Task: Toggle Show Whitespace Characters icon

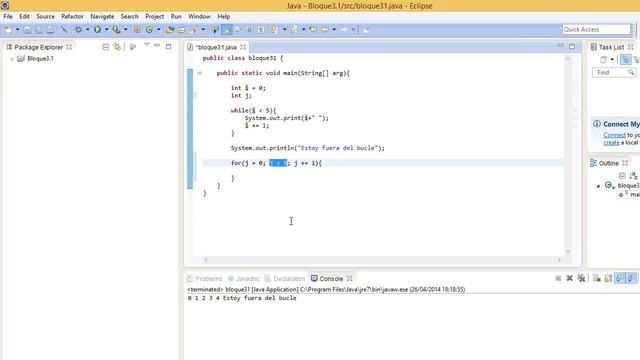Action: (261, 29)
